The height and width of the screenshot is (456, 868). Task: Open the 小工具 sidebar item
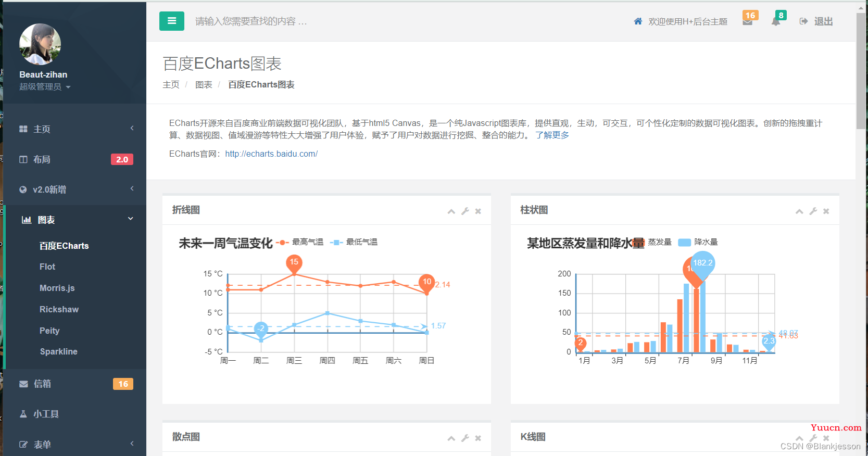pyautogui.click(x=73, y=414)
